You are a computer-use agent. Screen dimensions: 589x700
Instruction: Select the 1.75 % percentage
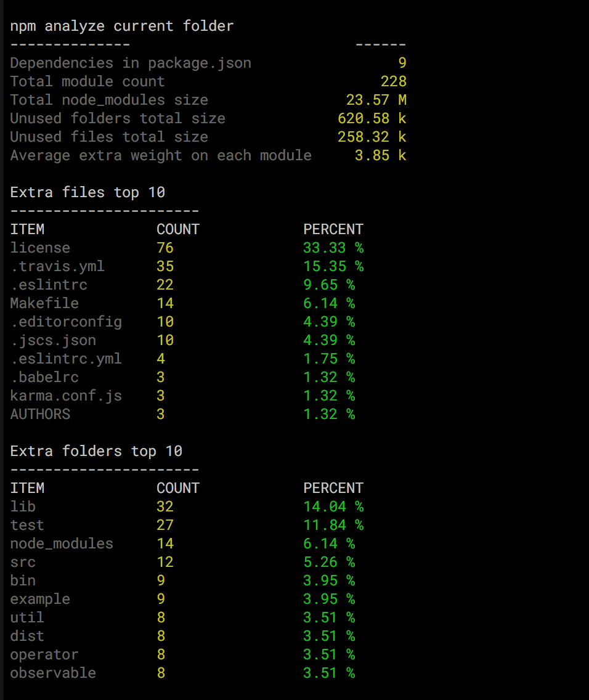pos(329,359)
